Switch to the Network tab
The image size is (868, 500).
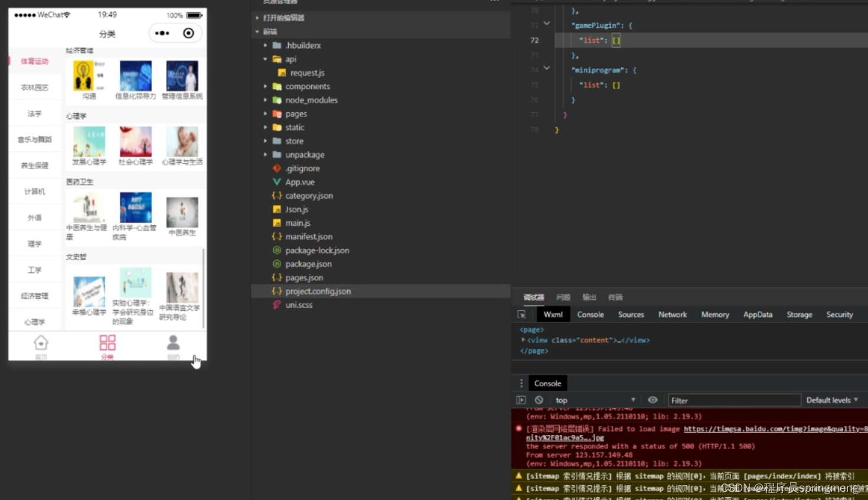click(x=673, y=314)
